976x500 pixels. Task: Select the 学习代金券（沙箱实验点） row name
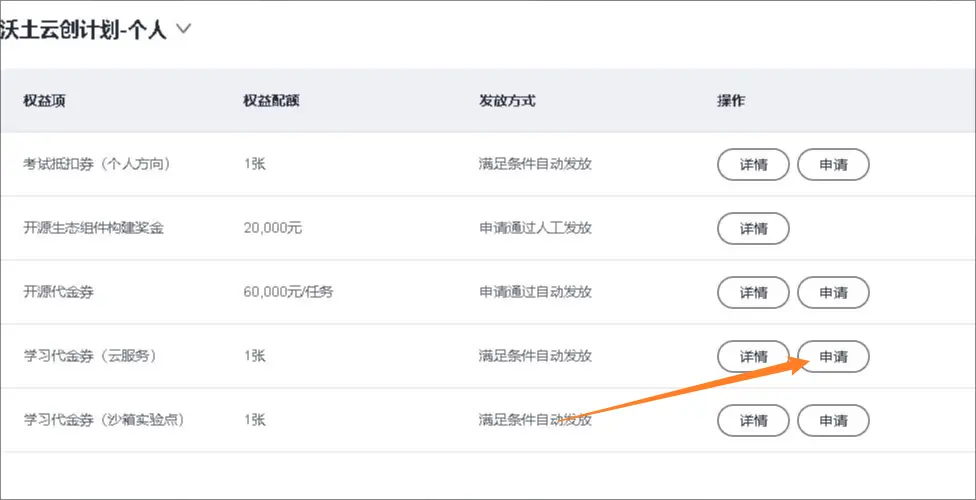click(103, 421)
